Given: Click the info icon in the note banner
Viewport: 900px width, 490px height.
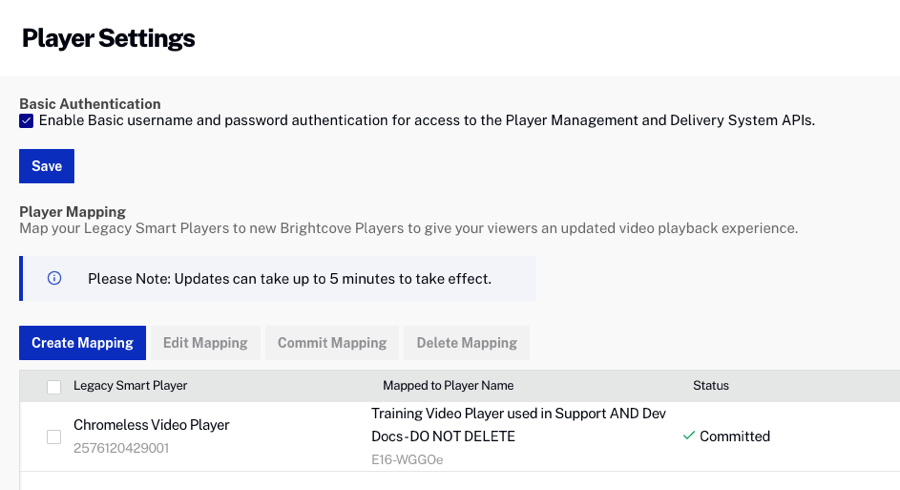Looking at the screenshot, I should tap(54, 278).
